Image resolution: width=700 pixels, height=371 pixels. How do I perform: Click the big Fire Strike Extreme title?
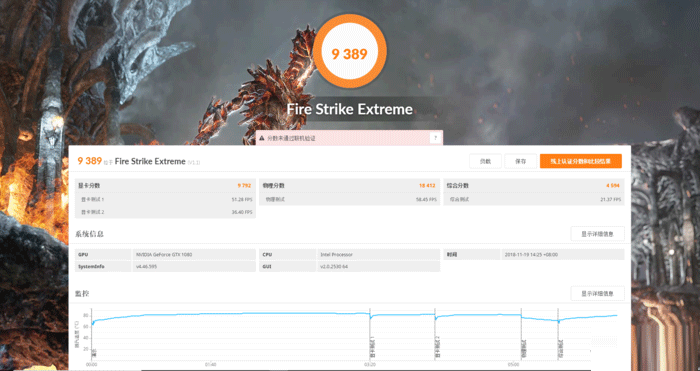(x=349, y=109)
